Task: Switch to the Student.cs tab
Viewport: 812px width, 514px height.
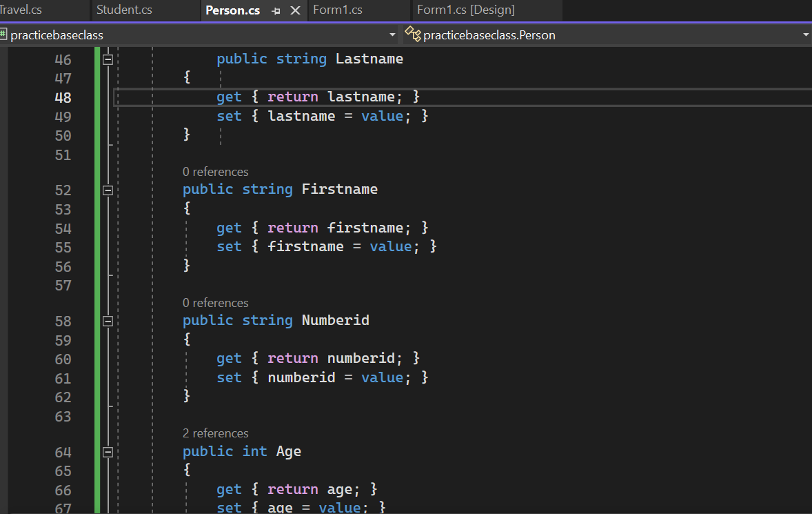Action: [x=124, y=10]
